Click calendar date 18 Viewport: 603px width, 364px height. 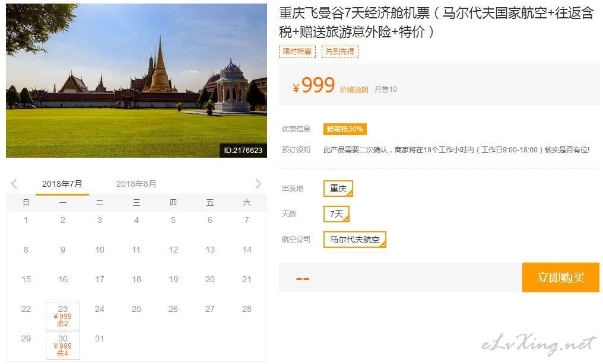(137, 279)
